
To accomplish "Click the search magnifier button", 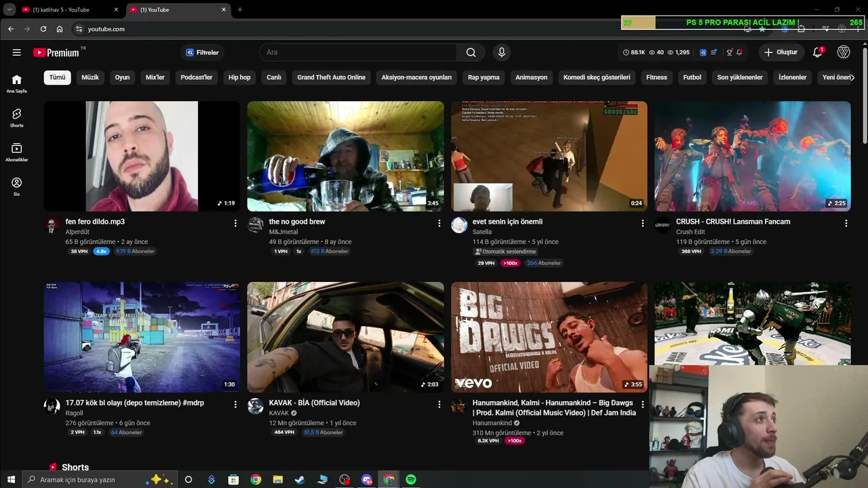I will [471, 52].
